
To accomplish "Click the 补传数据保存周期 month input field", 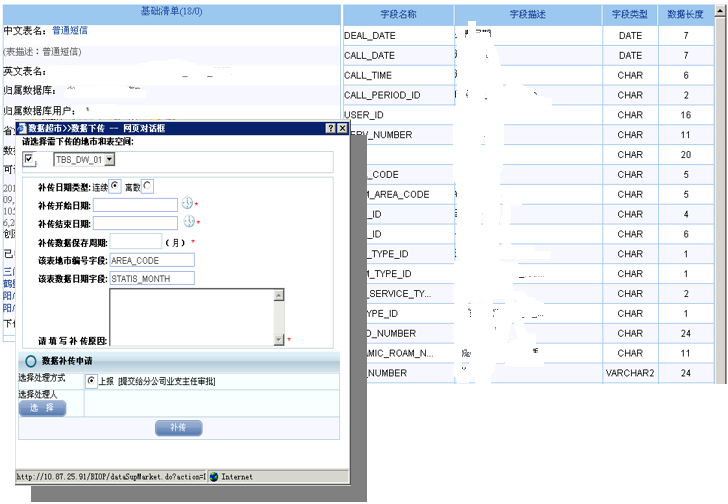I will (136, 241).
